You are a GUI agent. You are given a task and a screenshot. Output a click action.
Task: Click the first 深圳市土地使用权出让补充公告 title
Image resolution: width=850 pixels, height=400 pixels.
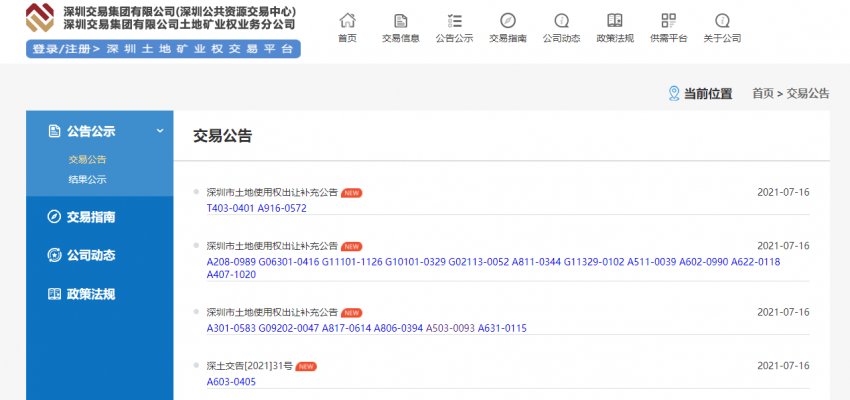point(272,193)
